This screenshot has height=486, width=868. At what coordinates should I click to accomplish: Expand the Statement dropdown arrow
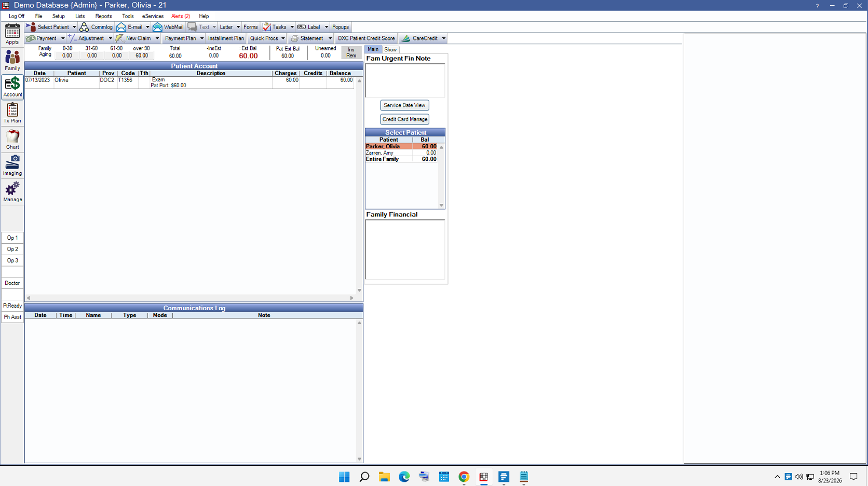coord(330,38)
